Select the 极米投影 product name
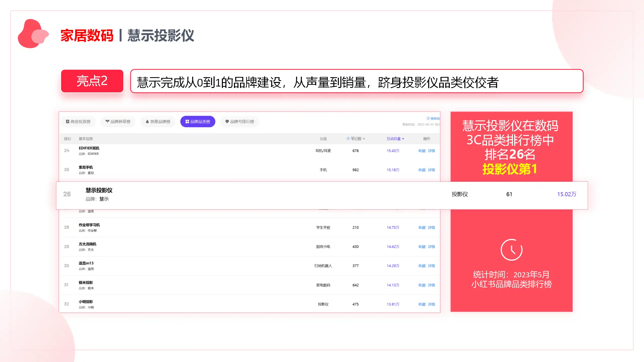The image size is (644, 362). (86, 282)
